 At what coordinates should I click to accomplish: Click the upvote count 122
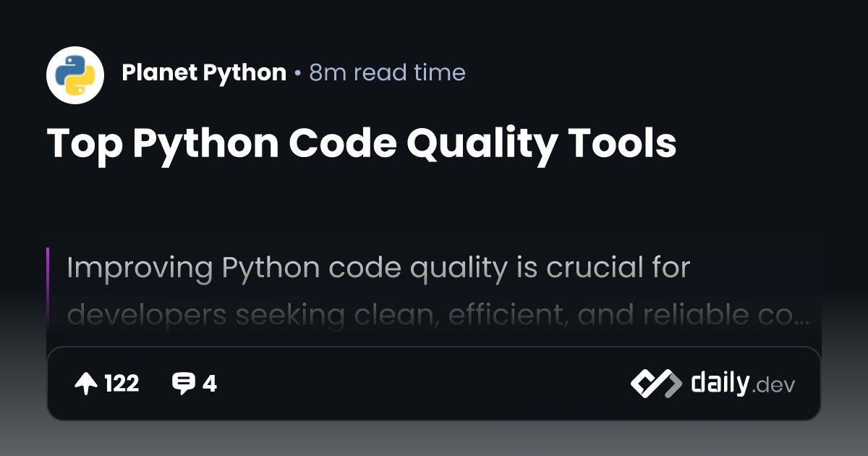click(122, 384)
